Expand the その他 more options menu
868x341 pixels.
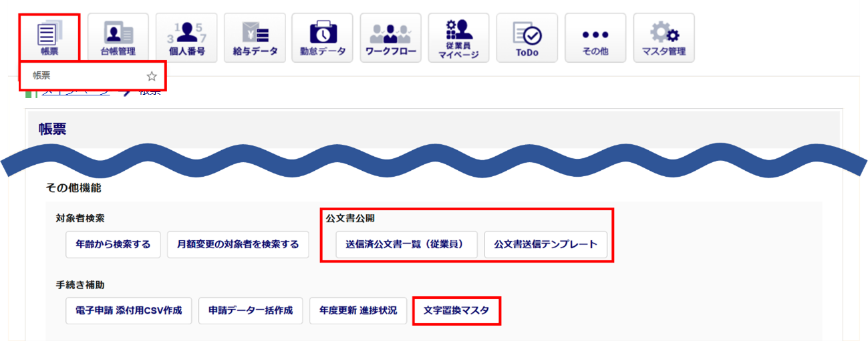595,37
